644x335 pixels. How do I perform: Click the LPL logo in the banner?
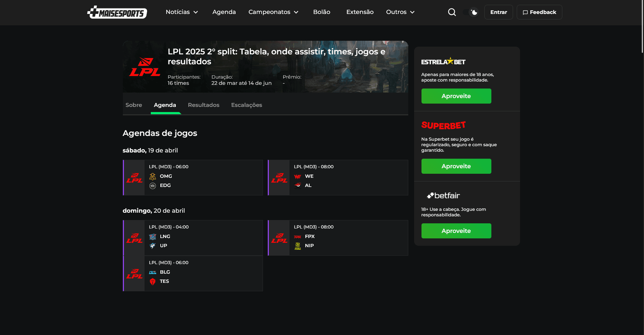coord(145,67)
